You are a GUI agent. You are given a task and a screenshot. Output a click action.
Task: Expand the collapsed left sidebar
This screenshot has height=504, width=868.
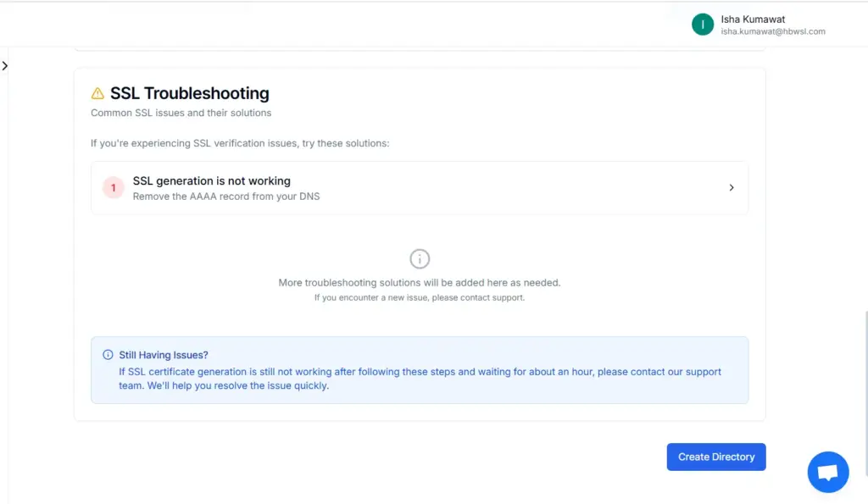coord(6,65)
